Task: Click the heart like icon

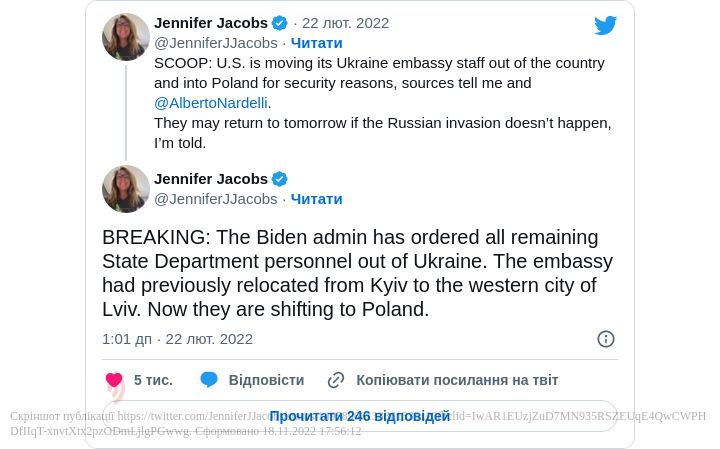Action: (114, 380)
